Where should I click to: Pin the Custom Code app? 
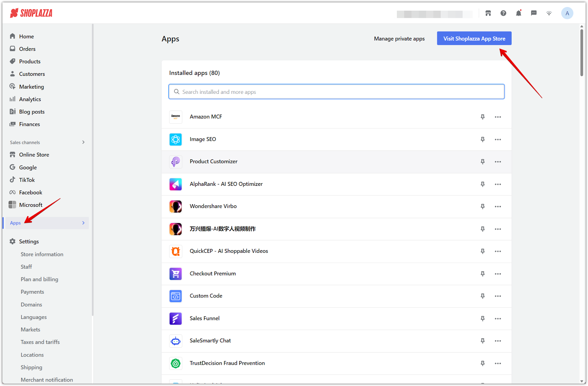point(483,296)
